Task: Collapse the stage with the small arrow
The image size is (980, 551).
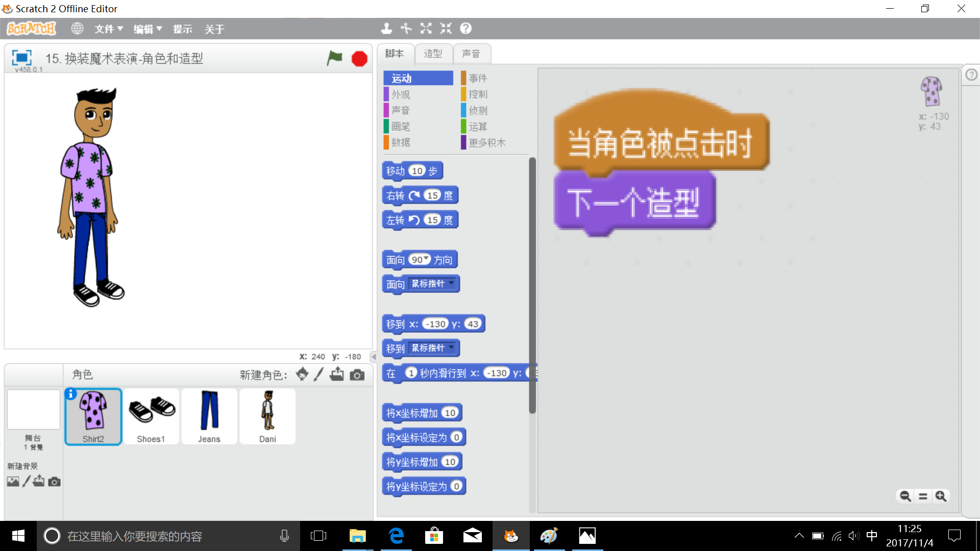Action: pos(374,357)
